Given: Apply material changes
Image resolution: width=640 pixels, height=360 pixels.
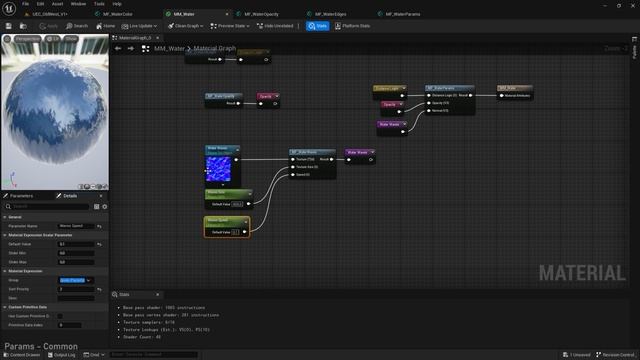Looking at the screenshot, I should (x=49, y=26).
